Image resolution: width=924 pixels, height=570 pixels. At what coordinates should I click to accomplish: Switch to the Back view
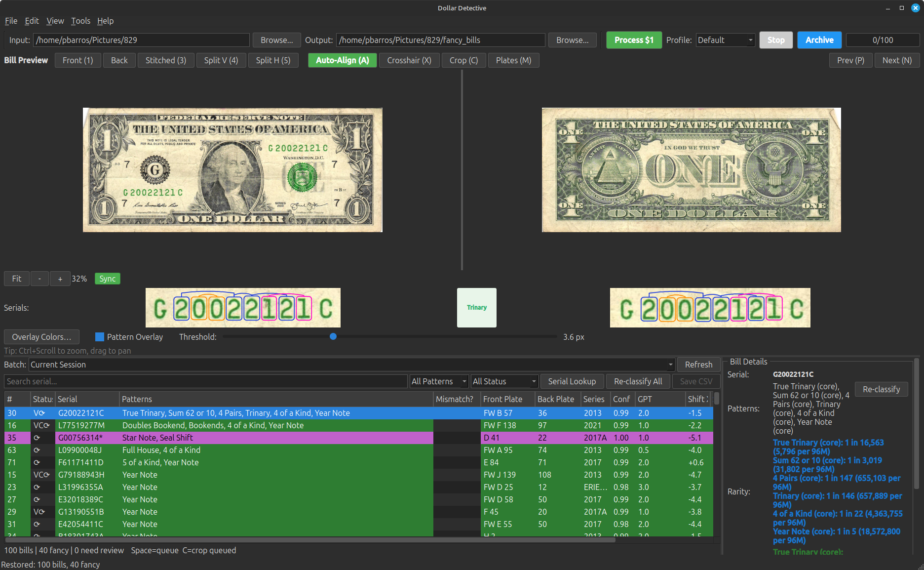coord(119,60)
